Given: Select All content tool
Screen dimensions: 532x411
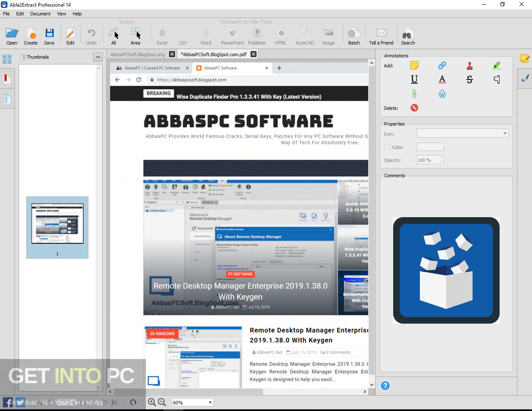Looking at the screenshot, I should (113, 33).
